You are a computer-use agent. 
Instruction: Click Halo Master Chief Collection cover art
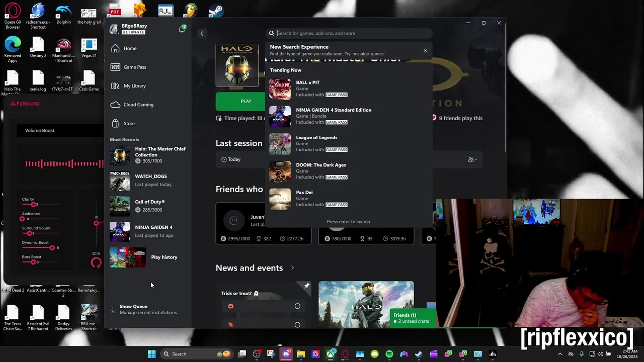coord(237,65)
